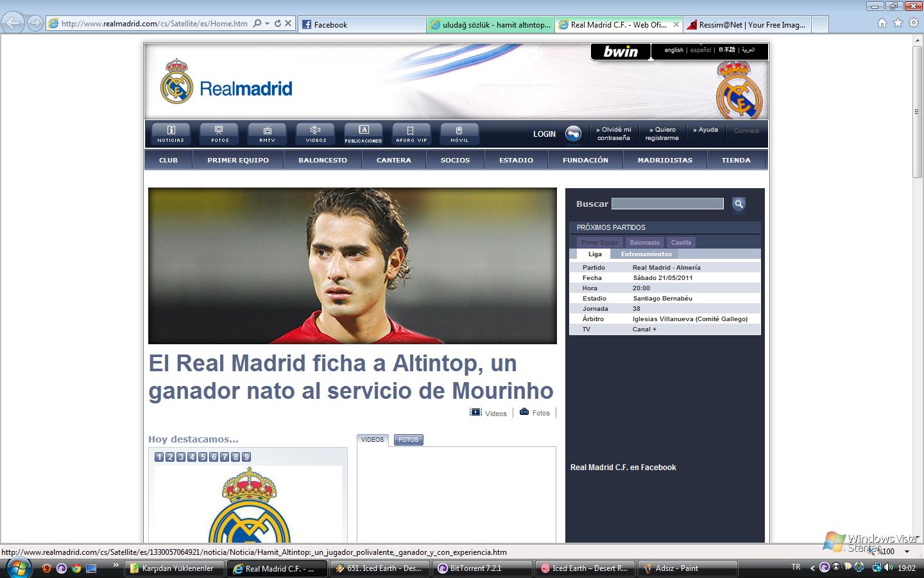Click the address bar search magnifier icon
Image resolution: width=924 pixels, height=578 pixels.
coord(257,23)
